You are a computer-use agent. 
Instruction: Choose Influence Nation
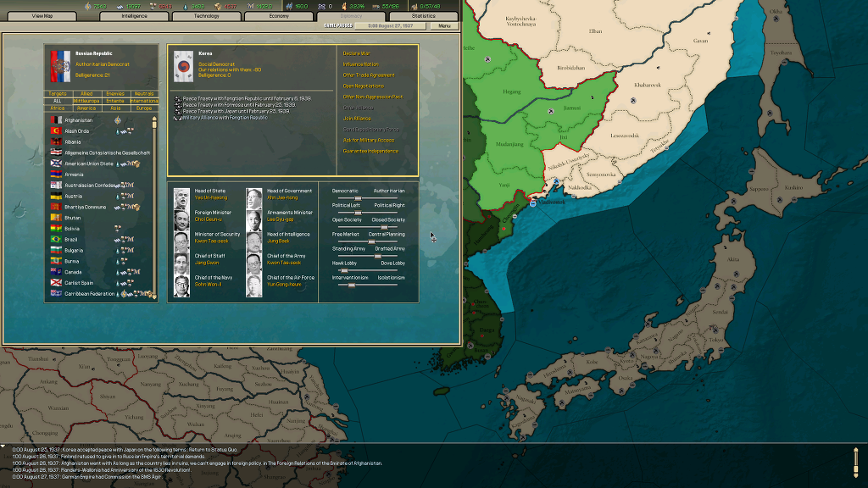point(361,64)
